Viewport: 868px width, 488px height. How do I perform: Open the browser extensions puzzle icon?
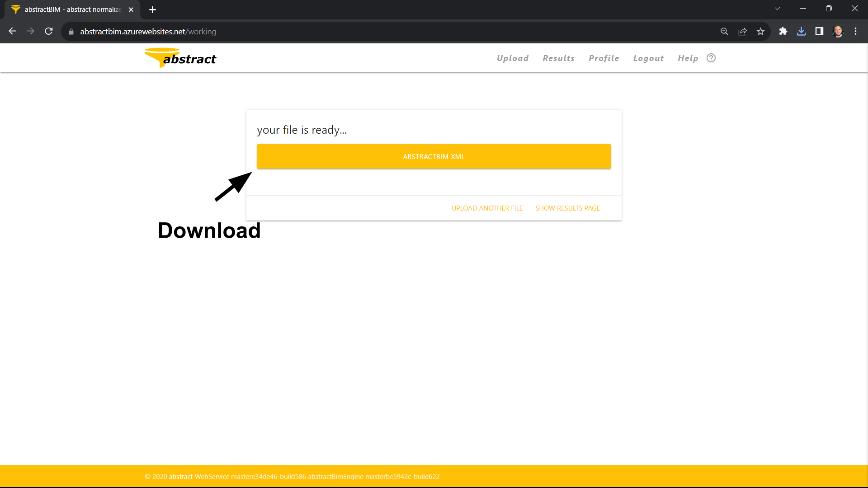pos(783,31)
